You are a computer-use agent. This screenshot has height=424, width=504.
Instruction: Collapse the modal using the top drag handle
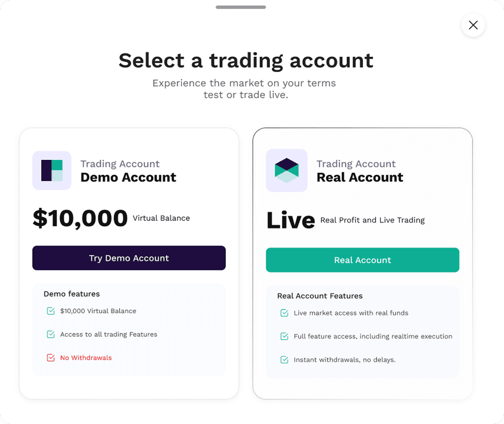click(241, 7)
